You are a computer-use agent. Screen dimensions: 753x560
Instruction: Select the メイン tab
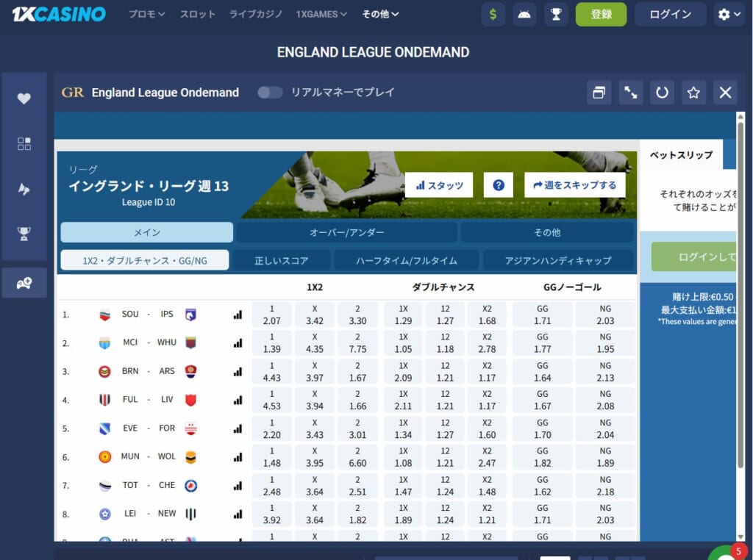(147, 232)
